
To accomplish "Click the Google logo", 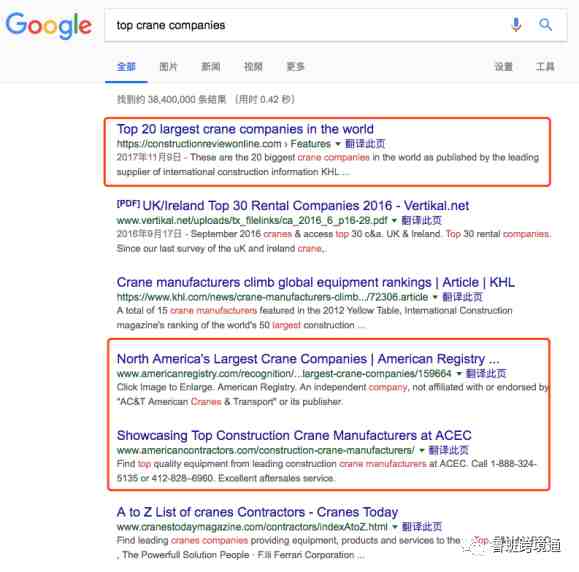I will click(49, 25).
